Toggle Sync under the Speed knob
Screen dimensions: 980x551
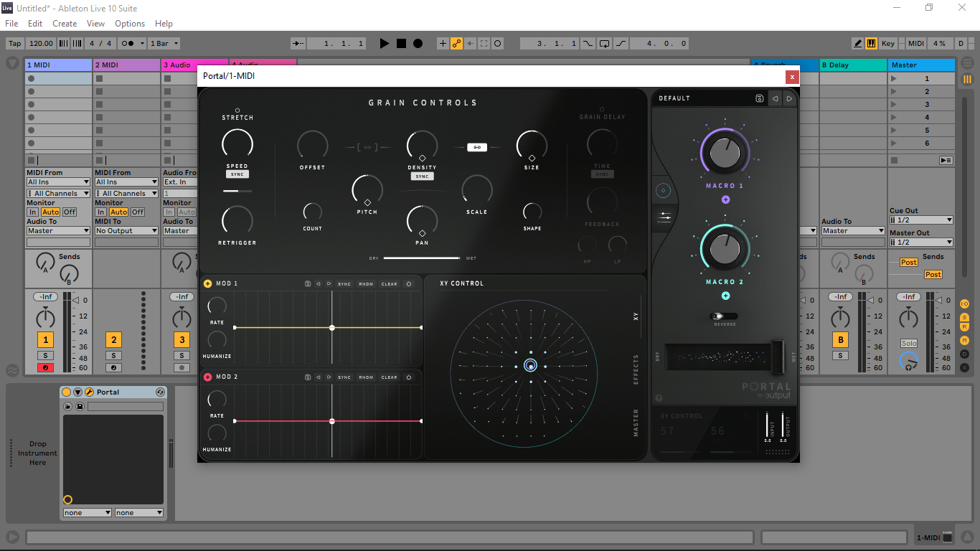pos(237,174)
